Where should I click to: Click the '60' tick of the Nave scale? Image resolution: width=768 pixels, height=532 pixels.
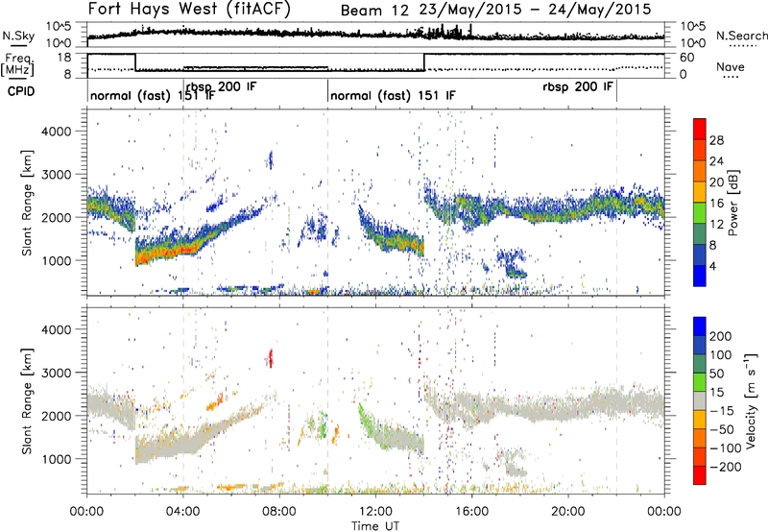(x=686, y=58)
